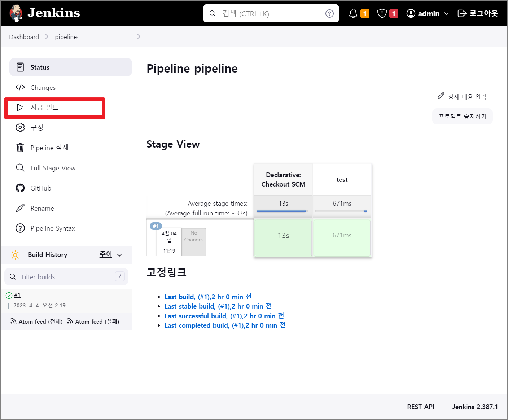Click the GitHub octocat icon

click(20, 188)
